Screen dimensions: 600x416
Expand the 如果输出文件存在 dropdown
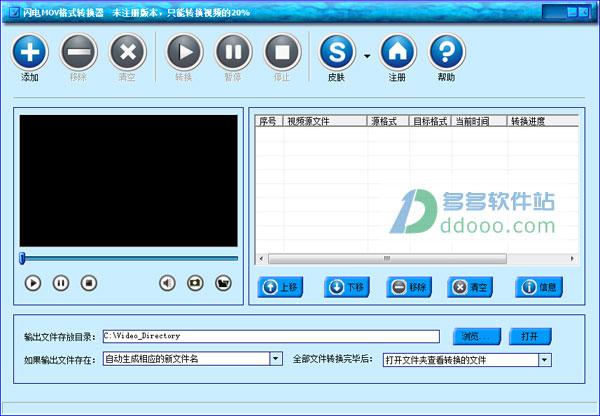(276, 359)
